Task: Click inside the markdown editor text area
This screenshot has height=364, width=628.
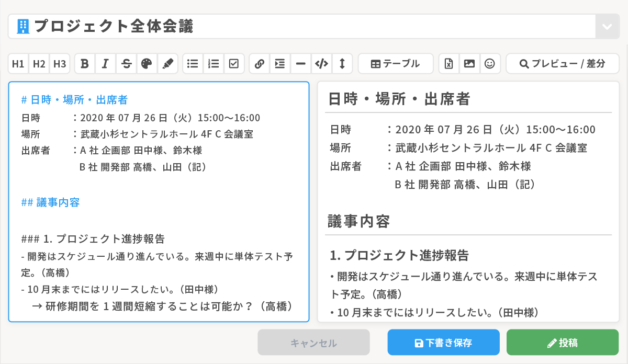Action: tap(158, 220)
